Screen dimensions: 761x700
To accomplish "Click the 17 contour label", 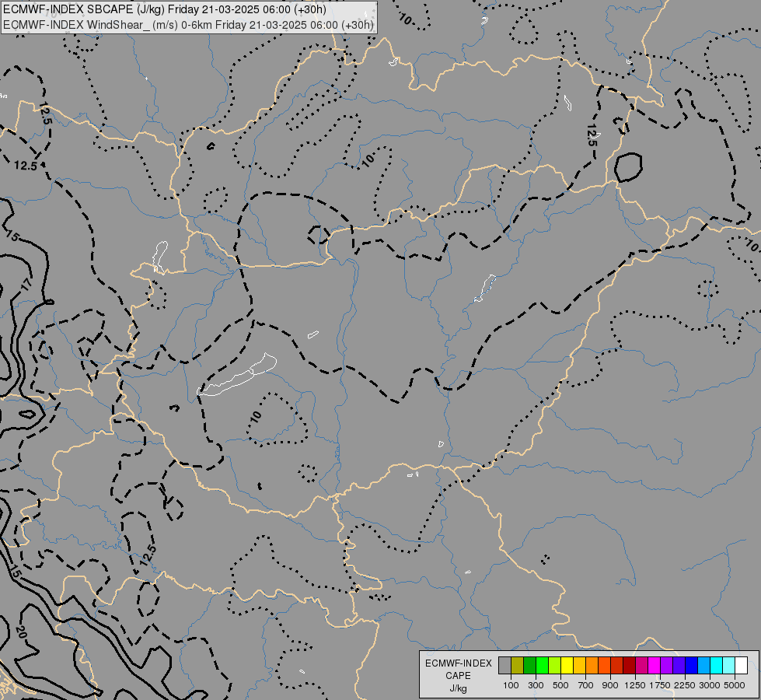I will coord(25,284).
